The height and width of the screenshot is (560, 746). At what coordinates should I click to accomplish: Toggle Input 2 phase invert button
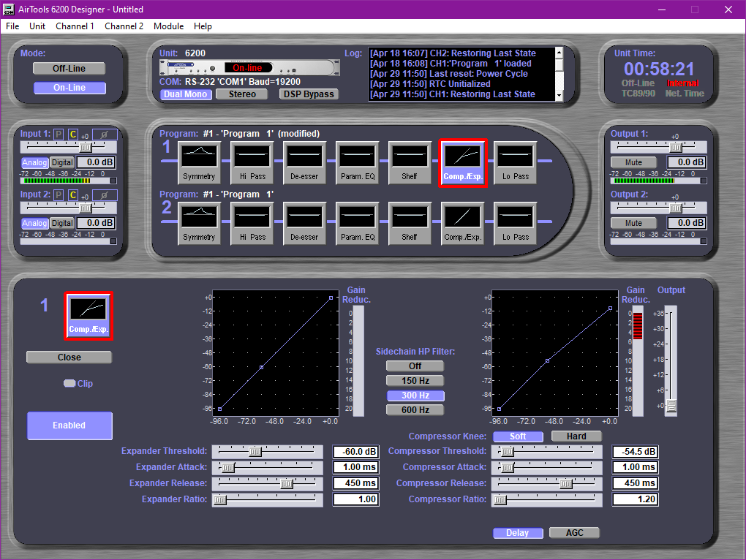pos(105,195)
